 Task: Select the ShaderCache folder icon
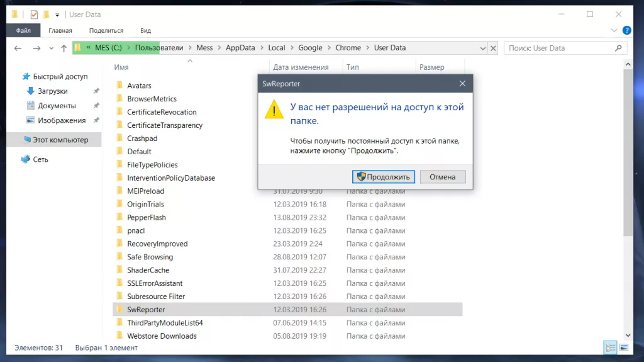coord(119,269)
